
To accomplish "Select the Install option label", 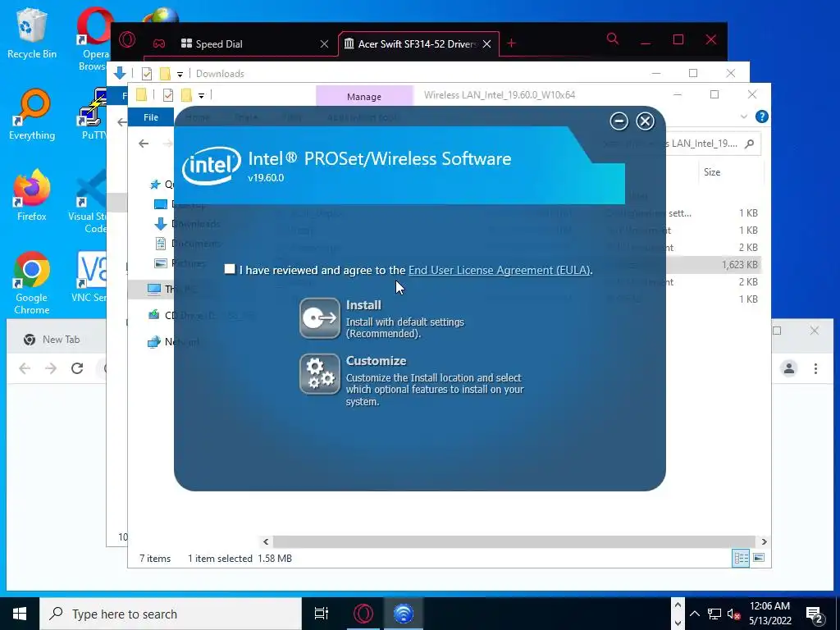I will tap(363, 305).
